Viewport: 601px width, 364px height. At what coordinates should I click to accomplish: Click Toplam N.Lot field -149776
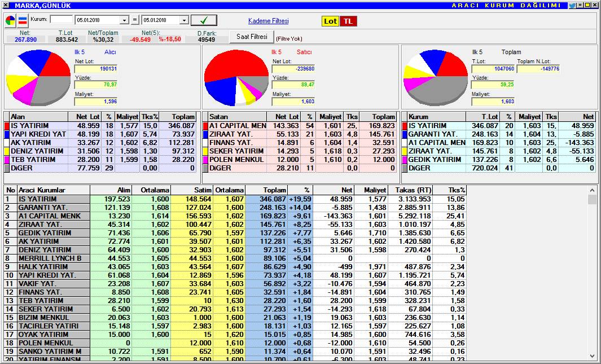pyautogui.click(x=538, y=69)
